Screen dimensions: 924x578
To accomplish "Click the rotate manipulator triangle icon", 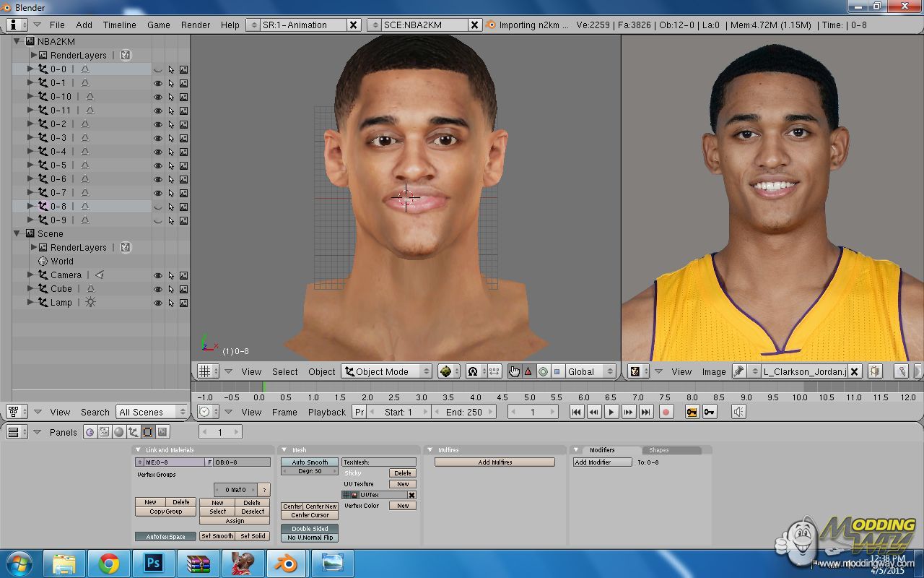I will (528, 371).
